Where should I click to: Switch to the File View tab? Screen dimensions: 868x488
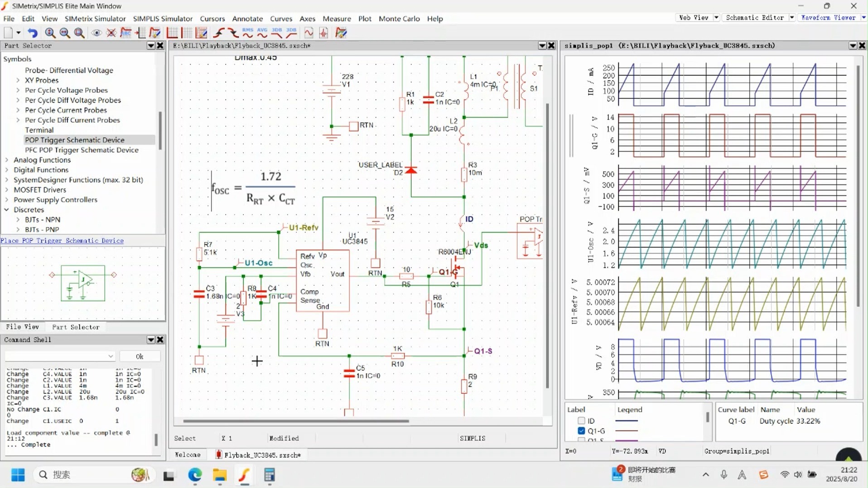click(x=22, y=327)
